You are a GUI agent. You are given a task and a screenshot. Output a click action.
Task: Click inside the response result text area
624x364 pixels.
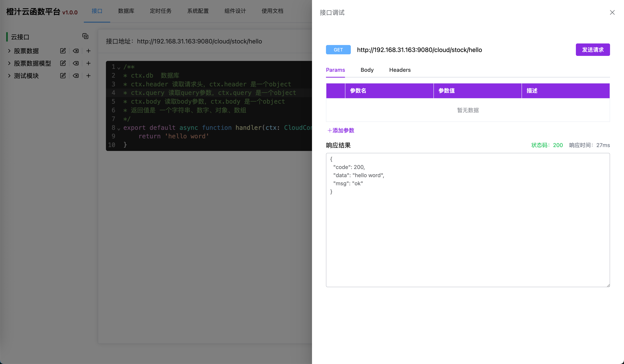point(468,220)
